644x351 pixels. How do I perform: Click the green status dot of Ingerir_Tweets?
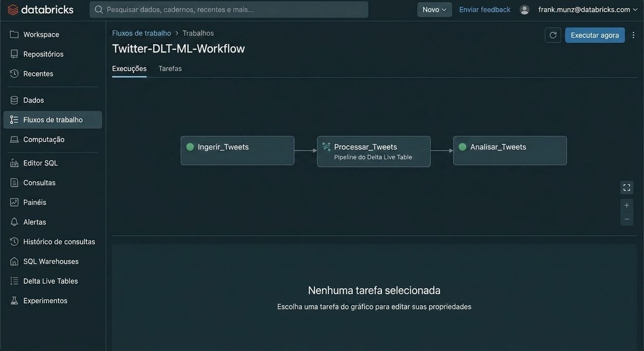tap(190, 147)
